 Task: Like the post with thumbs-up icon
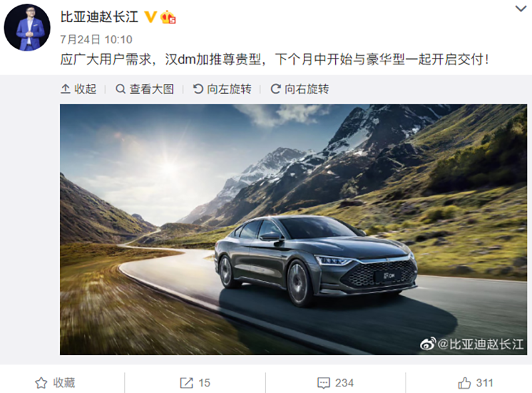point(464,383)
